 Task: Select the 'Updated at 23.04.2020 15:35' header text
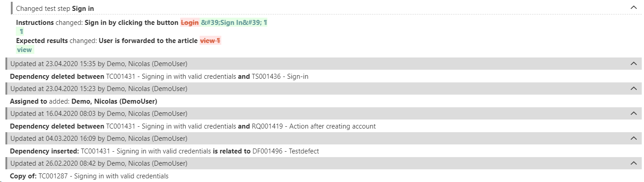tap(99, 64)
